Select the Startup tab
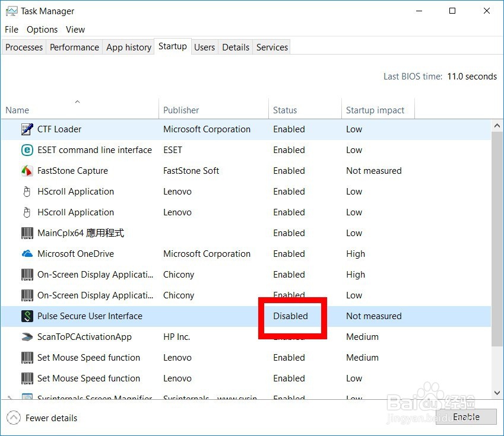The height and width of the screenshot is (436, 504). (173, 46)
